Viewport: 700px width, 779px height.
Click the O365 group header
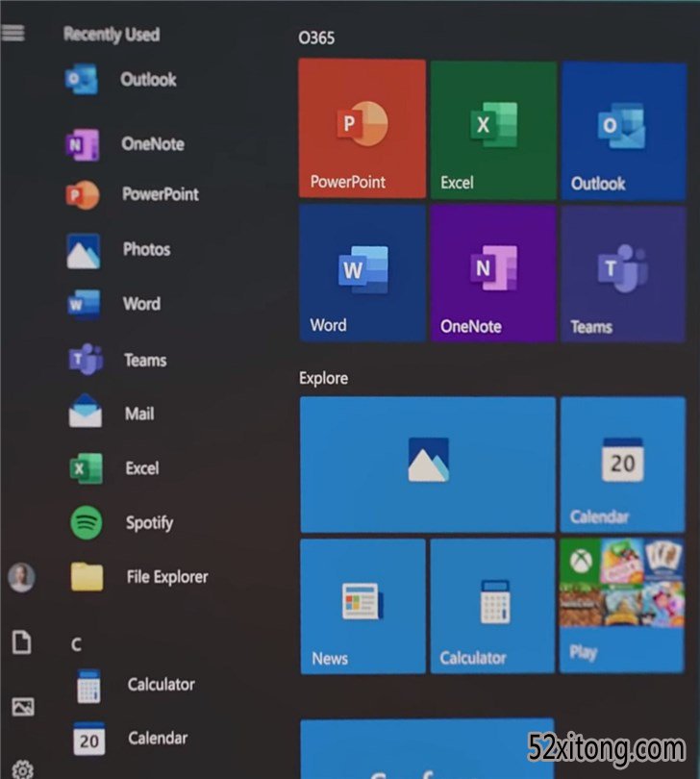pyautogui.click(x=316, y=38)
